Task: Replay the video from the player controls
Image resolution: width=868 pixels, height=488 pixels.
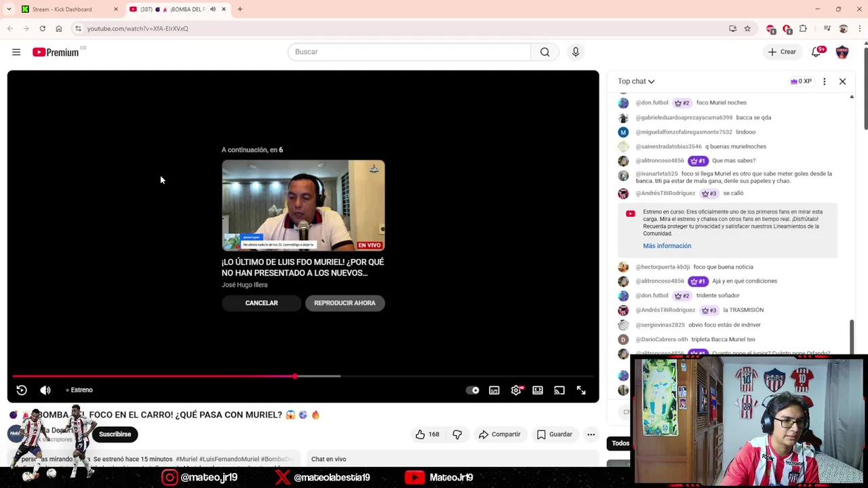Action: 22,390
